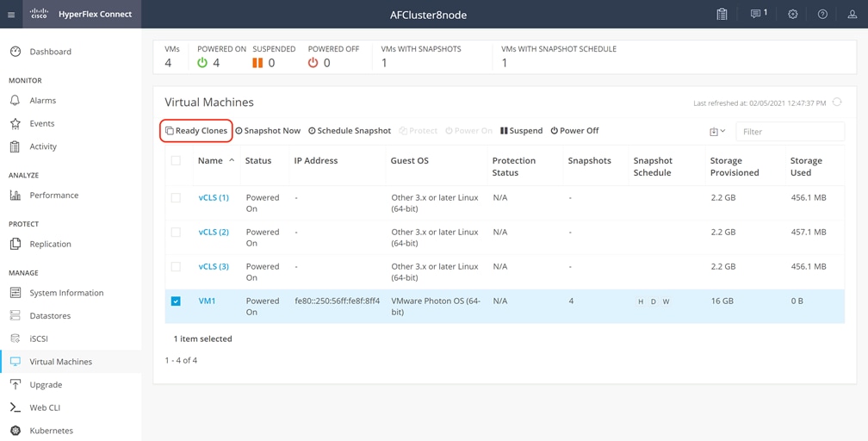Click the W schedule badge for VM1

tap(666, 301)
